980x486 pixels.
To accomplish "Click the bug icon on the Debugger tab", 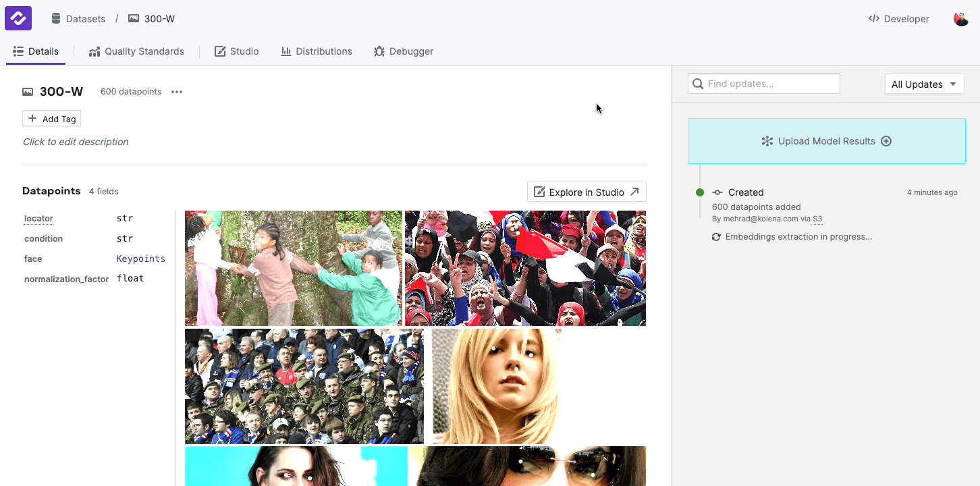I will point(379,51).
